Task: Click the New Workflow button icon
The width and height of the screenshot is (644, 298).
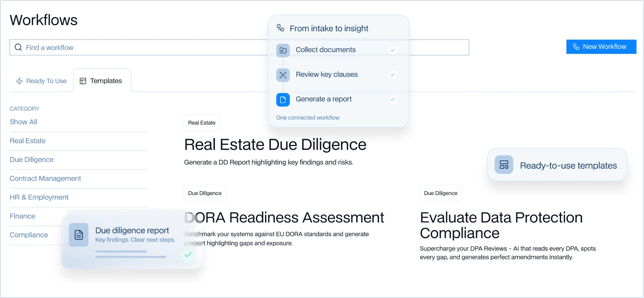Action: coord(576,47)
